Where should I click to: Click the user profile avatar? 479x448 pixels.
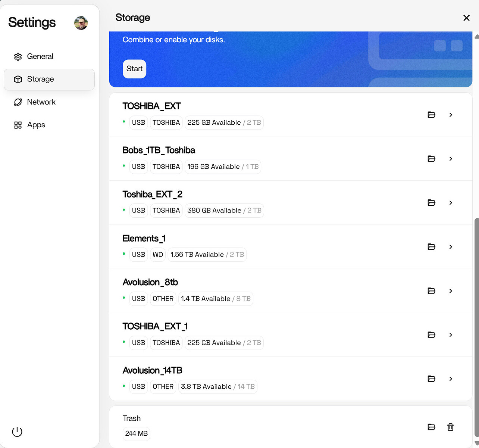81,23
